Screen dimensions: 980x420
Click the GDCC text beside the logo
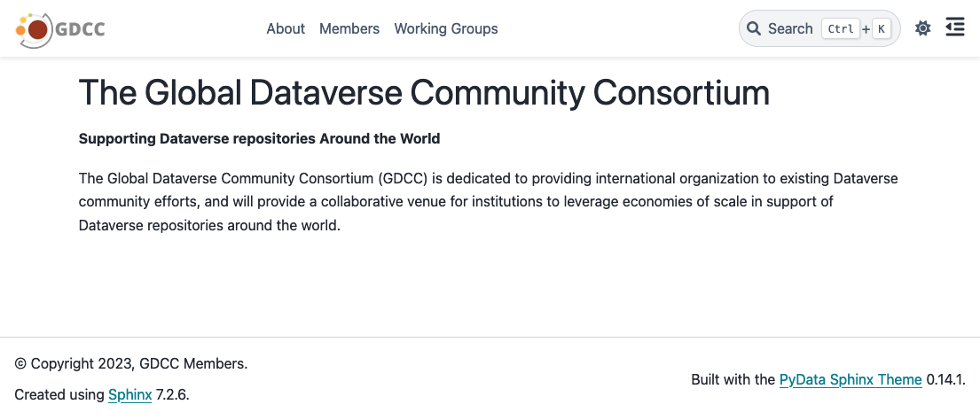coord(81,29)
